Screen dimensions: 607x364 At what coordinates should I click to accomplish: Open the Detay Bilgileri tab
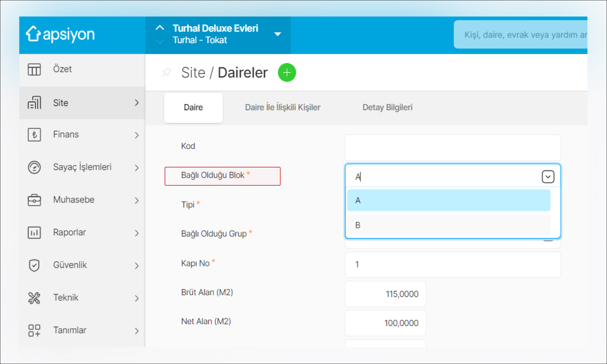point(387,107)
